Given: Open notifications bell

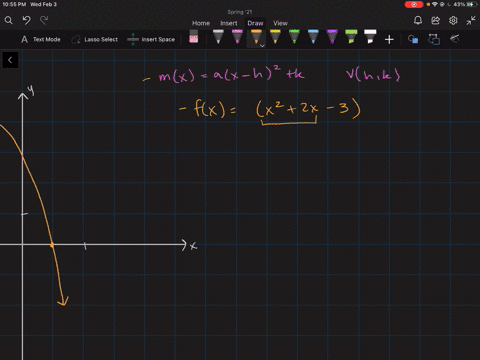Looking at the screenshot, I should 418,21.
